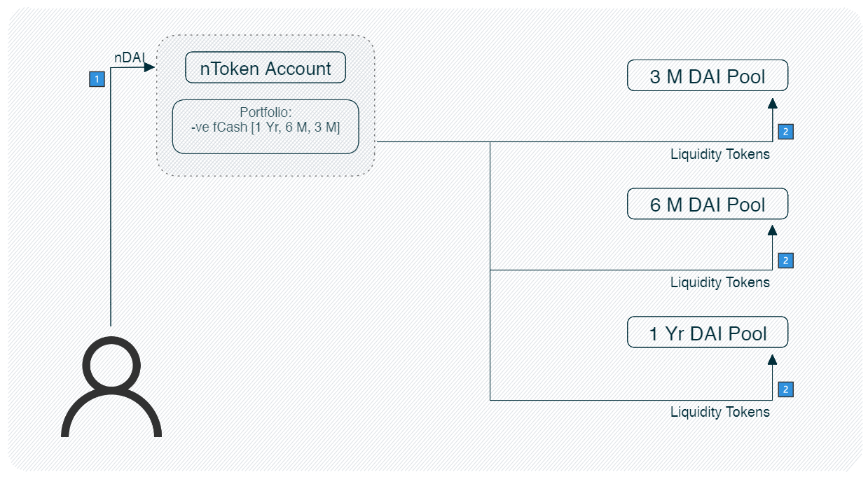The height and width of the screenshot is (477, 868).
Task: Select the 3 M DAI Pool box
Action: pos(708,76)
